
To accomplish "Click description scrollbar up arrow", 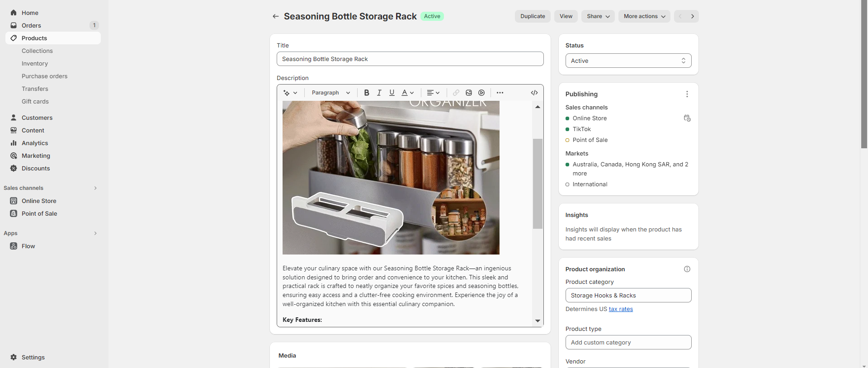I will pos(538,107).
